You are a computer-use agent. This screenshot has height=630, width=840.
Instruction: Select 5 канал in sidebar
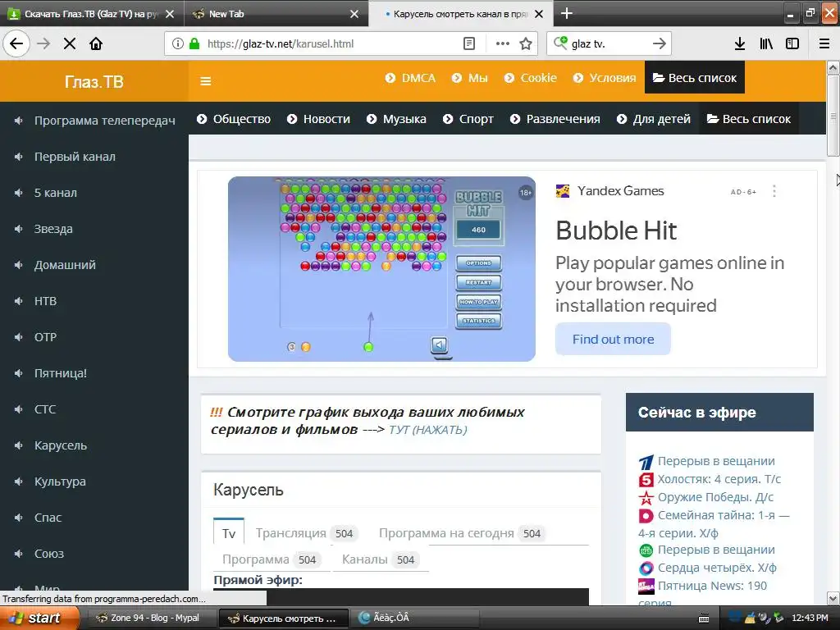click(x=94, y=193)
